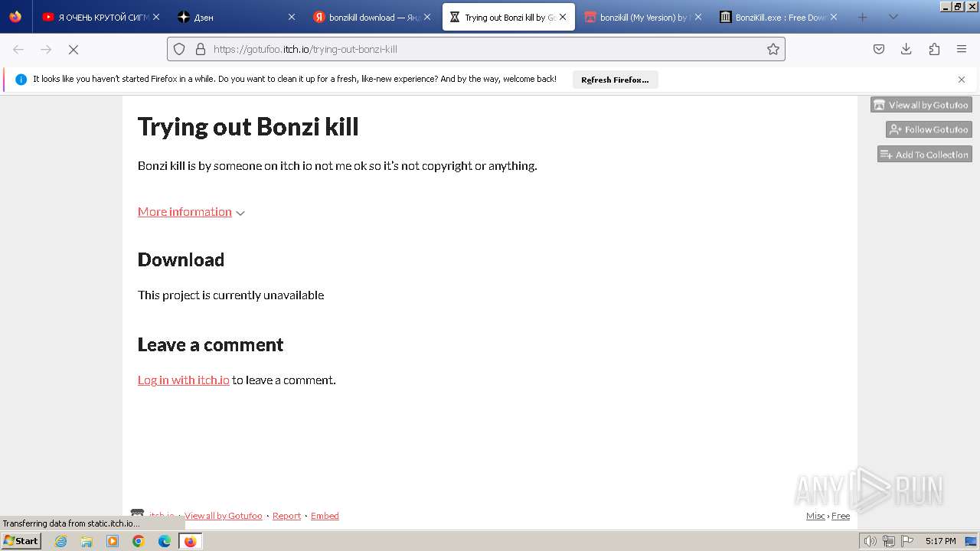Expand More information section
The height and width of the screenshot is (551, 980).
click(x=185, y=212)
